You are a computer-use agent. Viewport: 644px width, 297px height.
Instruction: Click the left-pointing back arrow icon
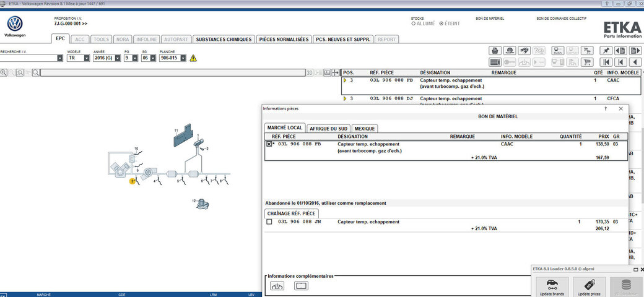click(635, 62)
